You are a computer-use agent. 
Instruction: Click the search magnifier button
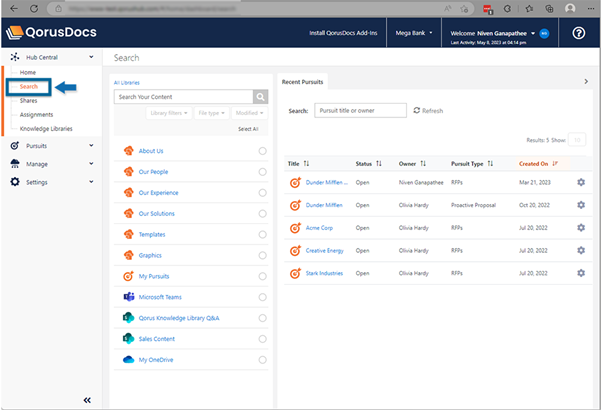pos(260,97)
